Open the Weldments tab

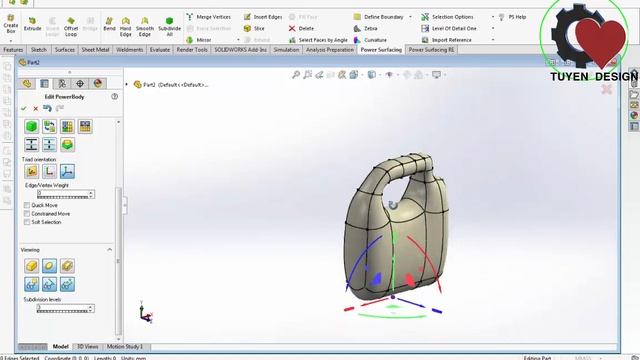[129, 50]
